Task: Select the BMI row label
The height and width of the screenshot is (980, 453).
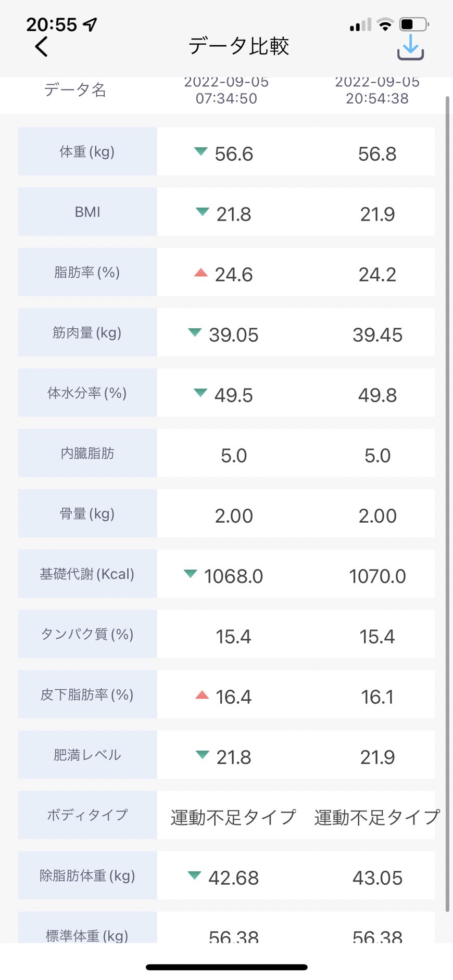Action: click(x=87, y=212)
